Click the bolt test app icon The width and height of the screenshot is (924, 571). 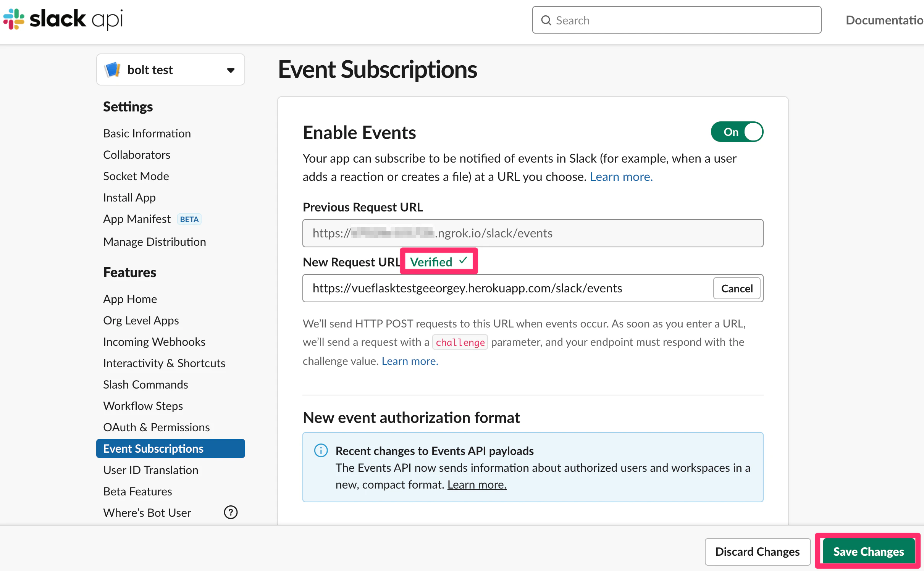(112, 70)
